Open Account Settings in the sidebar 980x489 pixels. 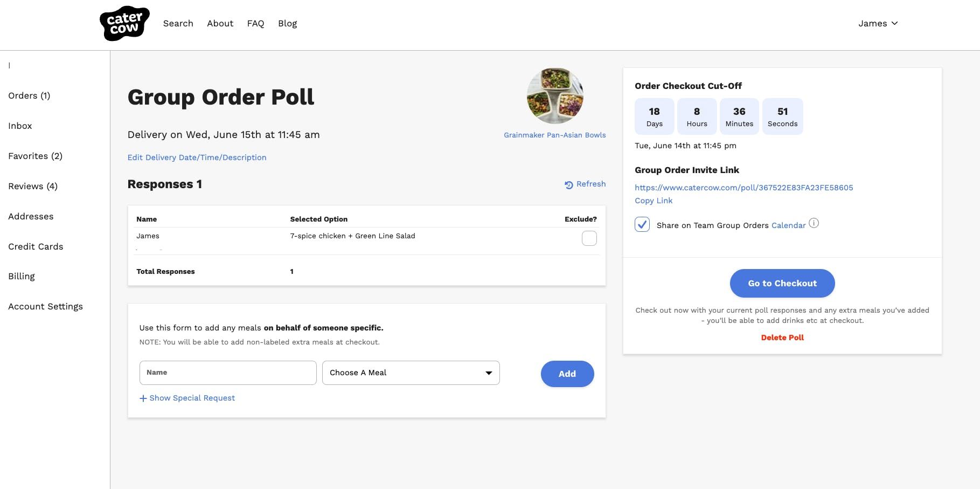coord(45,307)
